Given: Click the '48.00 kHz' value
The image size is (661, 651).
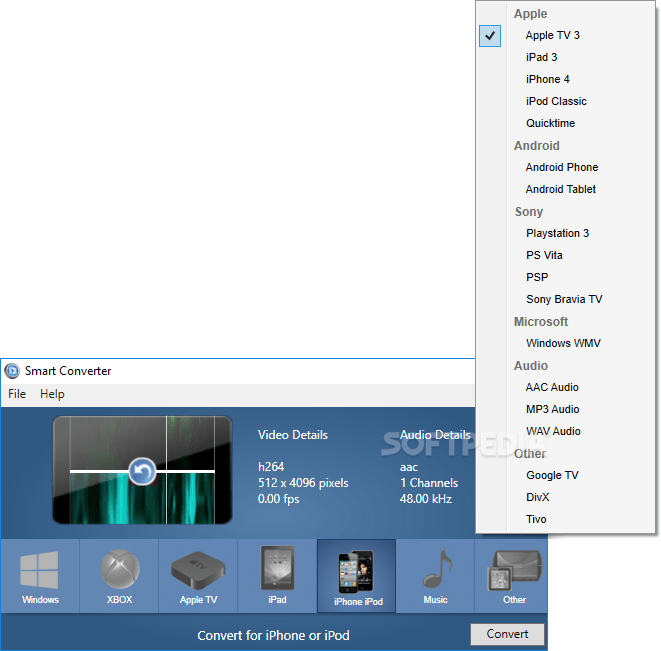Looking at the screenshot, I should [x=425, y=499].
